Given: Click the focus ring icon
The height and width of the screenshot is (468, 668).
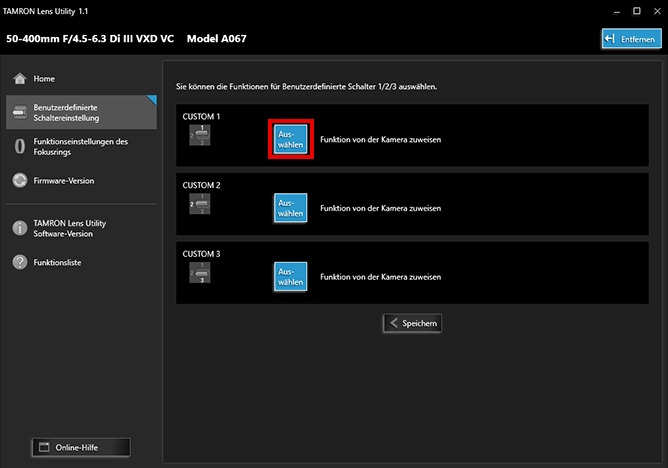Looking at the screenshot, I should pos(20,146).
